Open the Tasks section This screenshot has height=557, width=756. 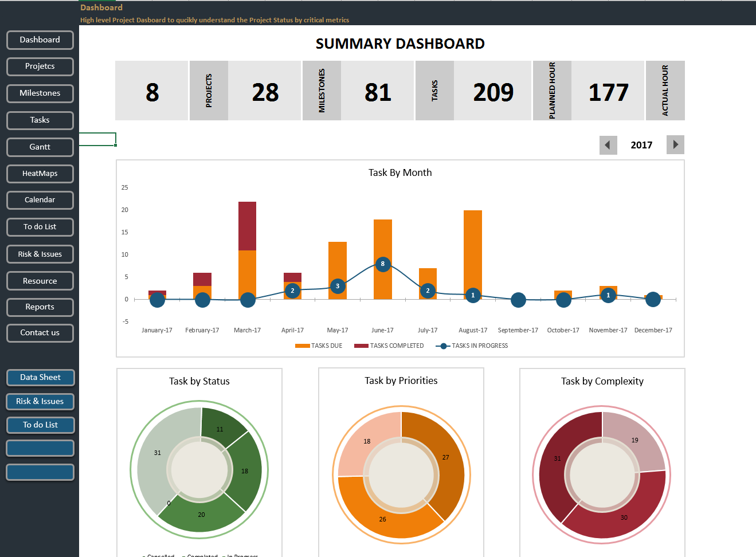tap(40, 120)
